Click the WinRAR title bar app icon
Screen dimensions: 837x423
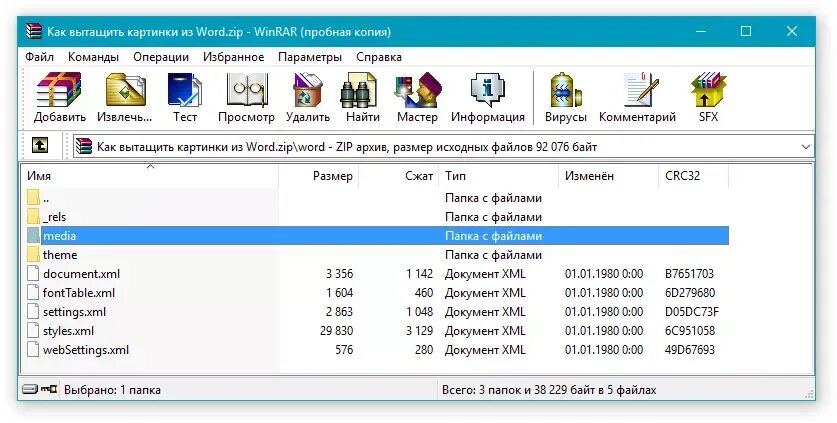point(34,32)
